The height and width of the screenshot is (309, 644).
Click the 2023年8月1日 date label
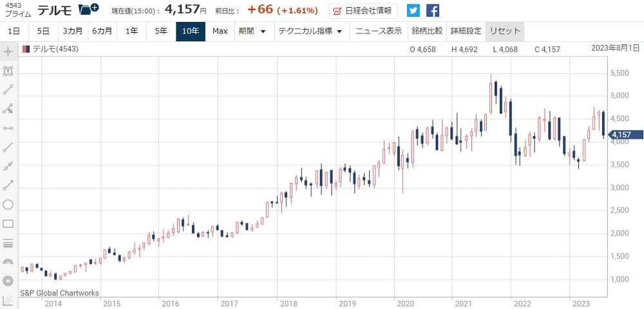click(x=615, y=48)
